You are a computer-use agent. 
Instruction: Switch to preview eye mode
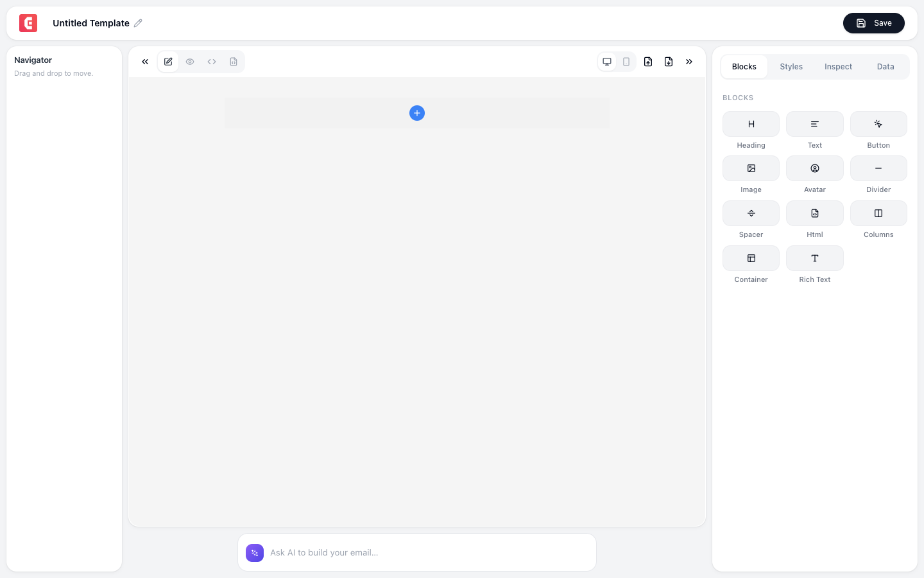click(190, 62)
